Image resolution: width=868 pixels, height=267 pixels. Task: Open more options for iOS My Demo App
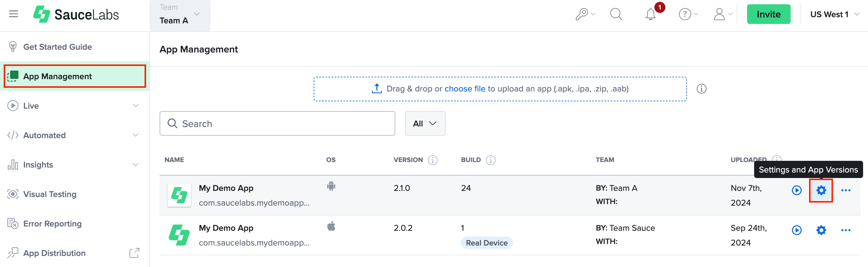pyautogui.click(x=845, y=230)
